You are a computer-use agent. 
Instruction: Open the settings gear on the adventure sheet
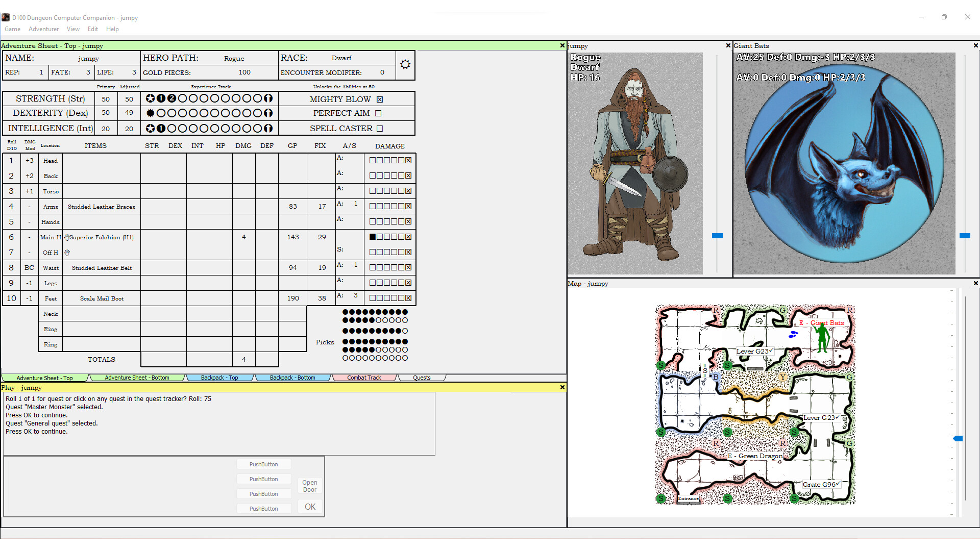click(405, 64)
